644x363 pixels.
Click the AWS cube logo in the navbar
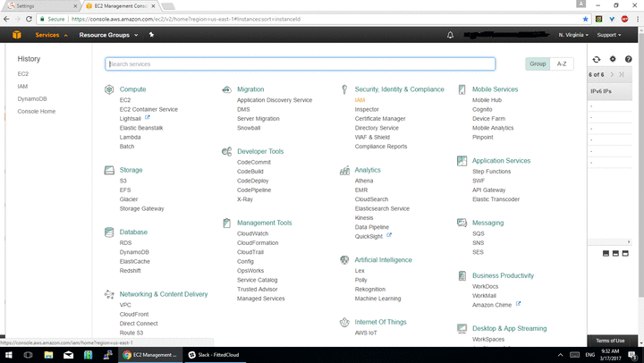pyautogui.click(x=16, y=35)
